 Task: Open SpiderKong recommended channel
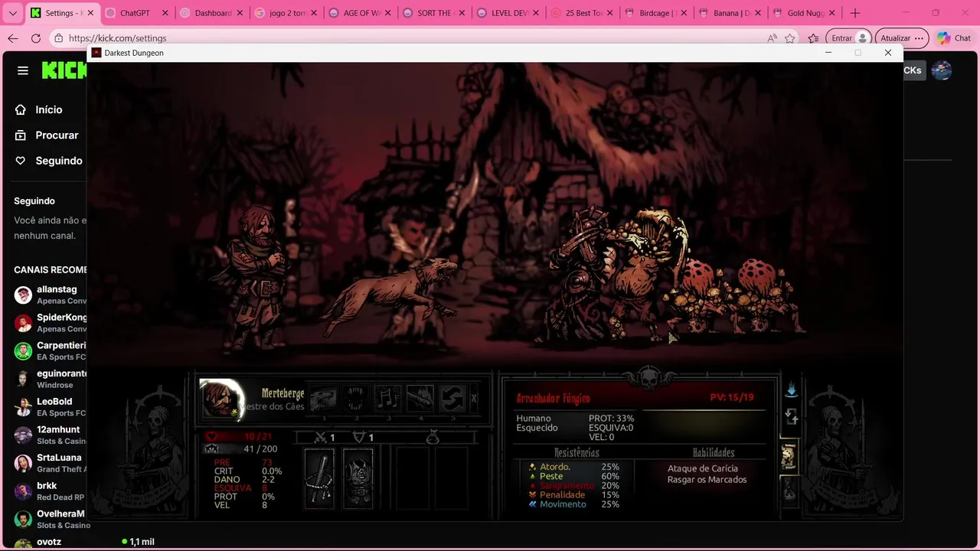point(49,323)
